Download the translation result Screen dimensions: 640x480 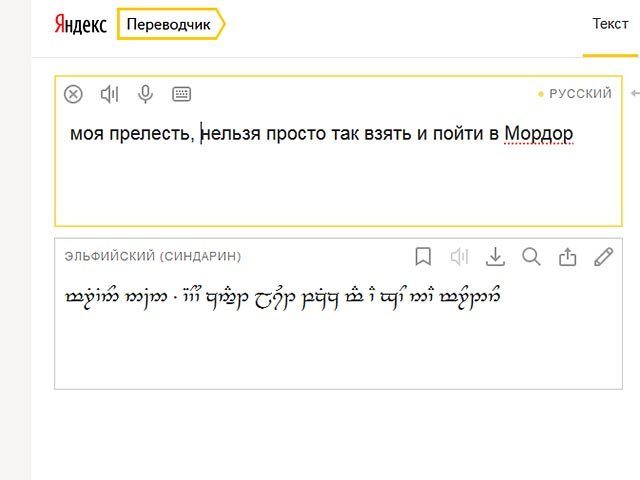(495, 257)
